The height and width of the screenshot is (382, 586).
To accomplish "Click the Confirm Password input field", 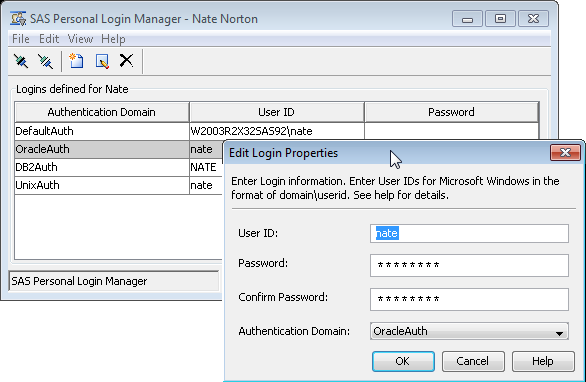I will point(469,299).
